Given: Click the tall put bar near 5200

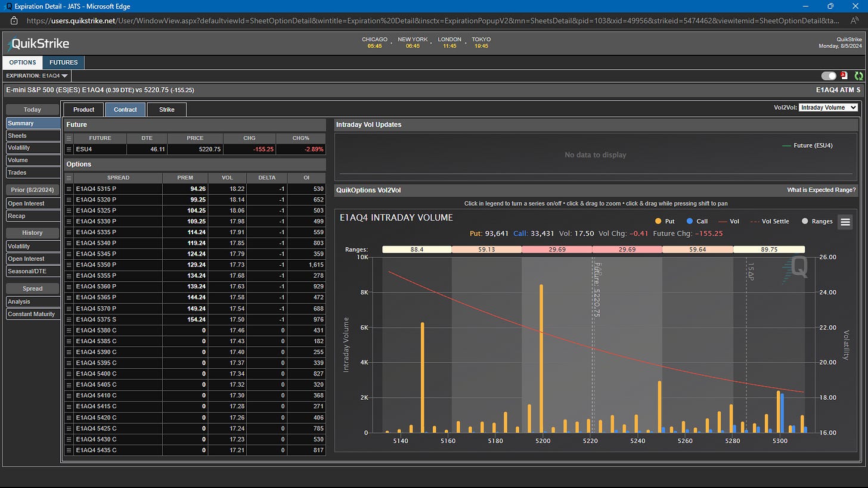Looking at the screenshot, I should [541, 359].
